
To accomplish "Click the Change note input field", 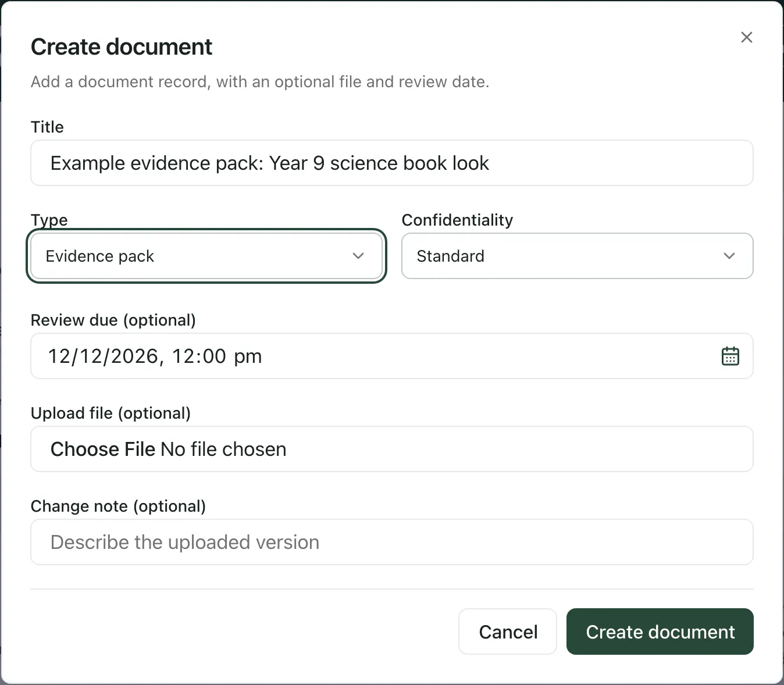I will [392, 542].
